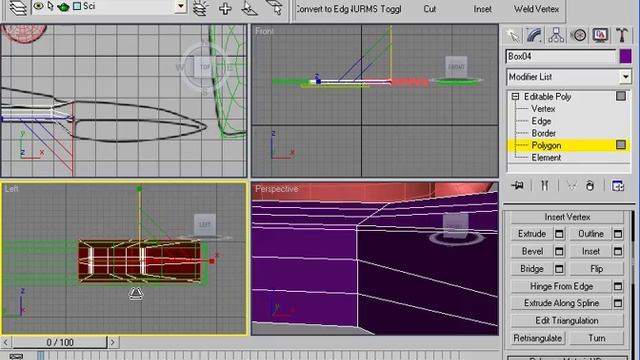Collapse the Editable Poly tree node
The width and height of the screenshot is (640, 360).
515,96
